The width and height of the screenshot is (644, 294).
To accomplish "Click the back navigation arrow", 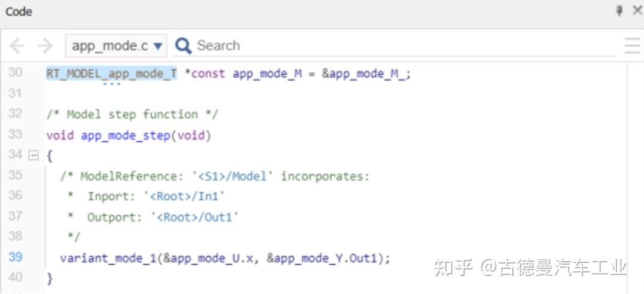I will click(17, 45).
